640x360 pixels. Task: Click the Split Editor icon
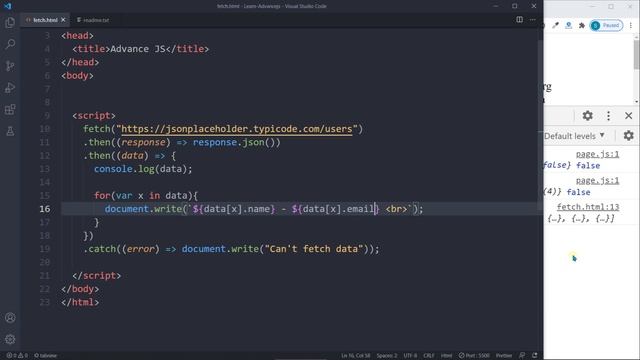point(519,20)
